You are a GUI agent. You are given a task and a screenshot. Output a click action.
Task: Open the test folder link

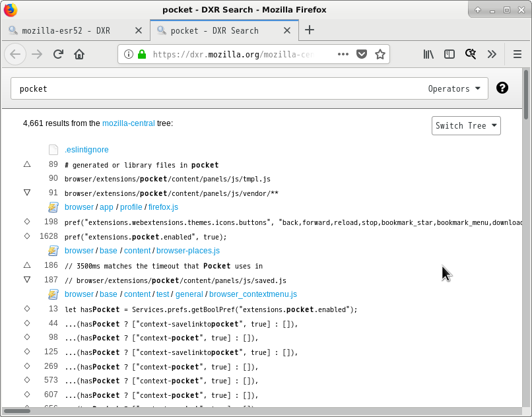coord(163,294)
